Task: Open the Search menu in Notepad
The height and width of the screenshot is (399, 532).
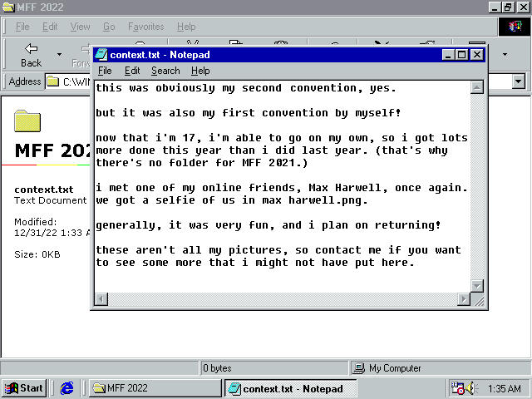Action: coord(165,71)
